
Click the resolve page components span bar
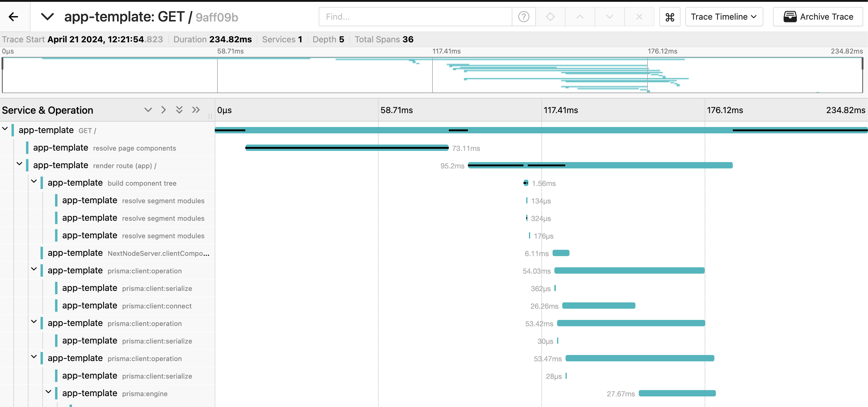347,148
